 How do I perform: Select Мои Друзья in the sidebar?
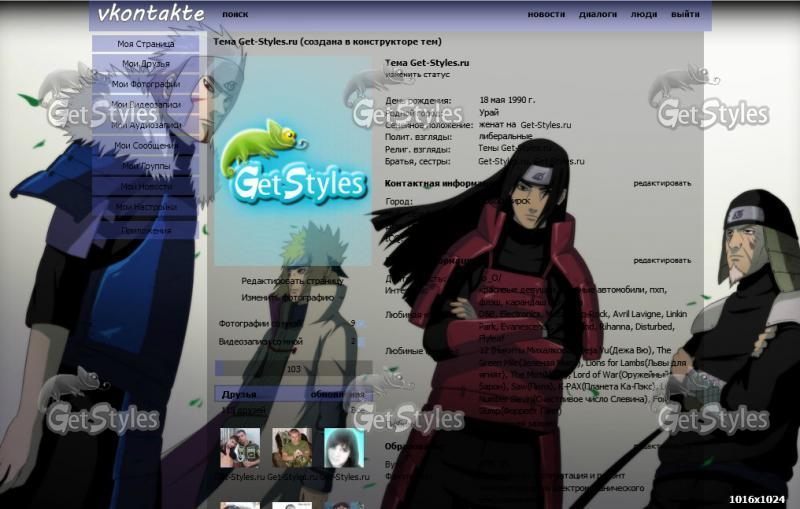(x=146, y=64)
